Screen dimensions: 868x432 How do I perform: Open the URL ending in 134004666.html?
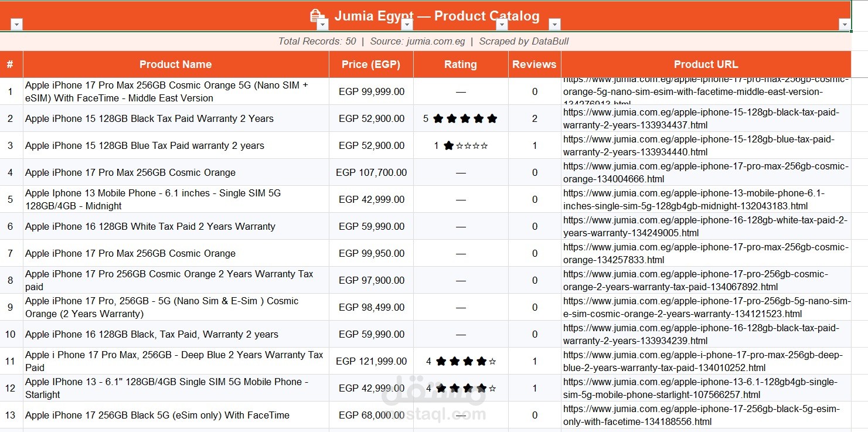(706, 172)
